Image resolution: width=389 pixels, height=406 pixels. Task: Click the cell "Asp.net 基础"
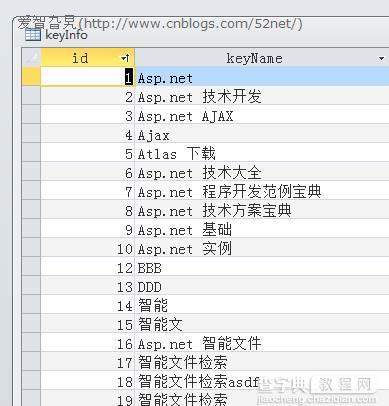coord(262,229)
